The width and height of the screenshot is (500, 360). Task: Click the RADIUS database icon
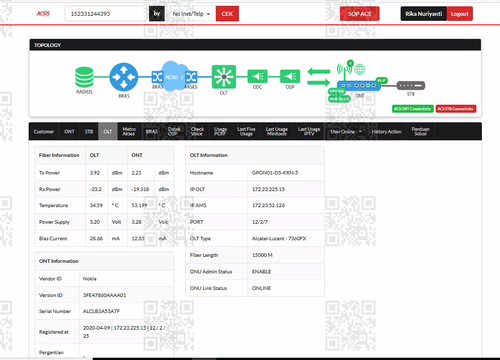(x=84, y=77)
